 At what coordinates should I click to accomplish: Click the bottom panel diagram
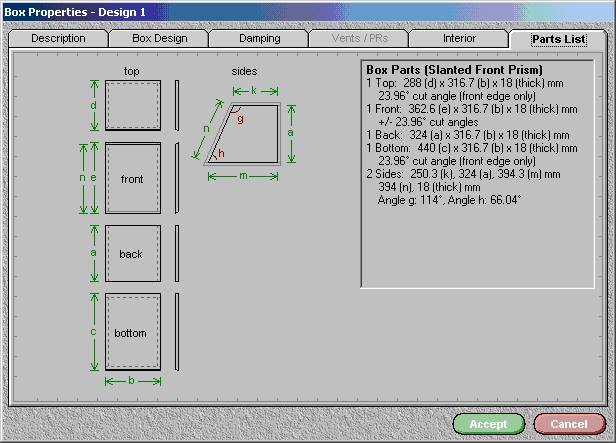pos(132,331)
